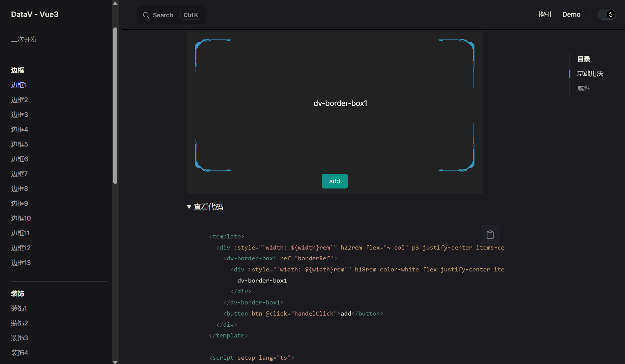Viewport: 625px width, 364px height.
Task: Go to 边框13 sidebar entry
Action: [21, 263]
